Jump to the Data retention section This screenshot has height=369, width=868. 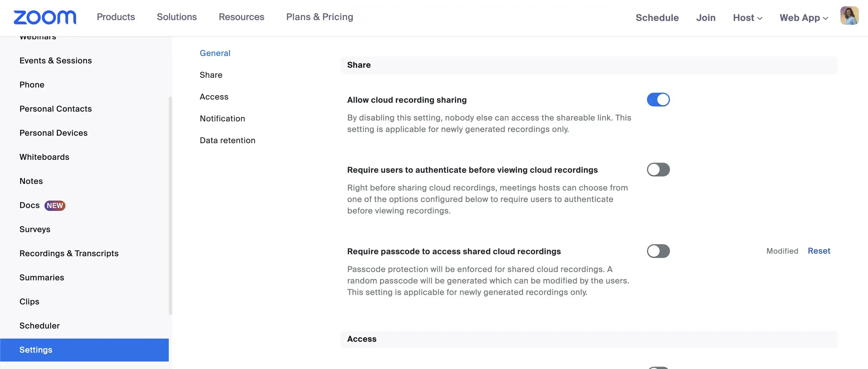[227, 140]
